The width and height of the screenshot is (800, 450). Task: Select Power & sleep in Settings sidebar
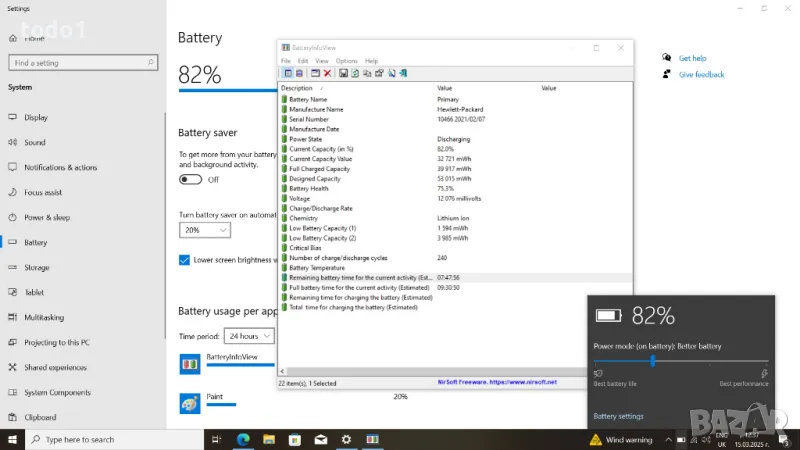47,217
